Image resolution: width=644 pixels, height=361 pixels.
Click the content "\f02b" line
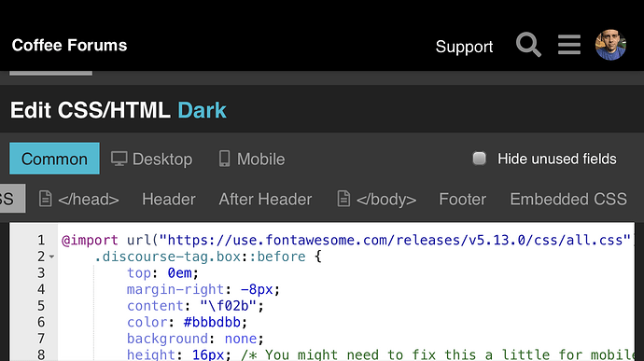pos(195,306)
